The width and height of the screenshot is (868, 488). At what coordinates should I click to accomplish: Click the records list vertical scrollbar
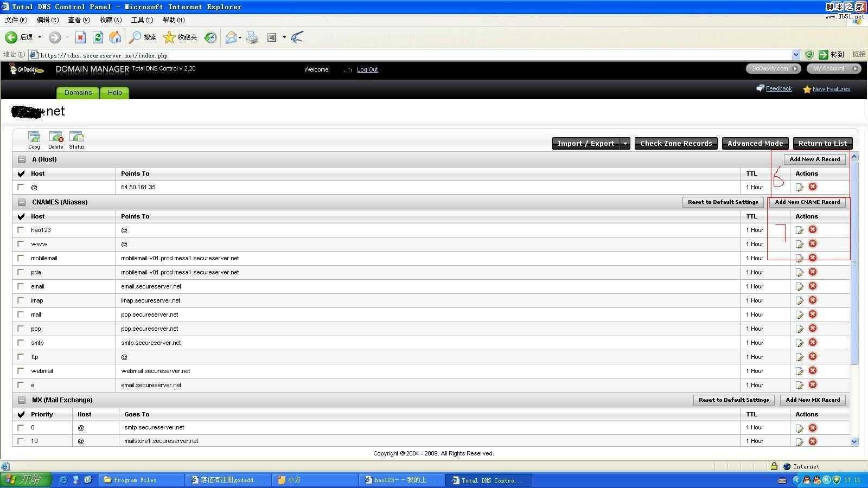(854, 260)
